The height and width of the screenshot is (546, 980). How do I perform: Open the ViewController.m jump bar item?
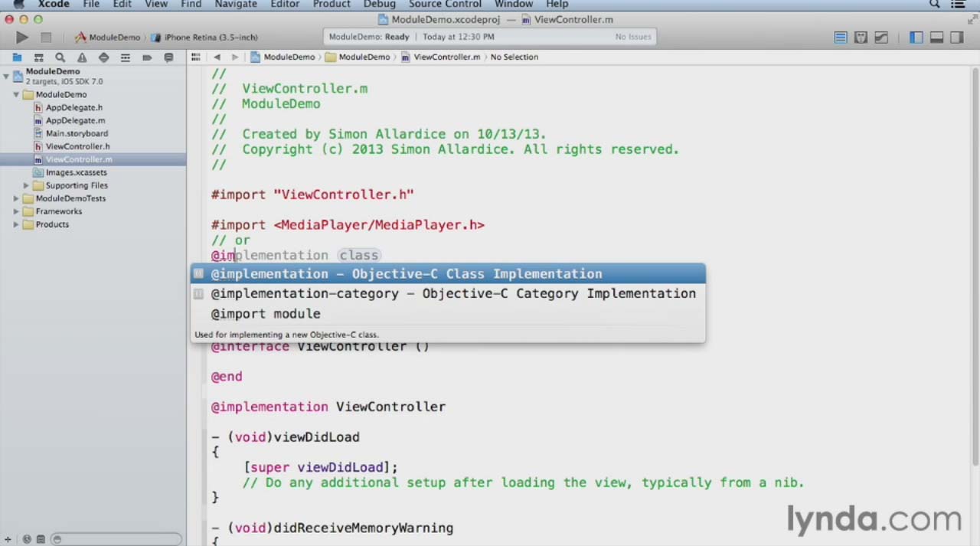coord(441,57)
